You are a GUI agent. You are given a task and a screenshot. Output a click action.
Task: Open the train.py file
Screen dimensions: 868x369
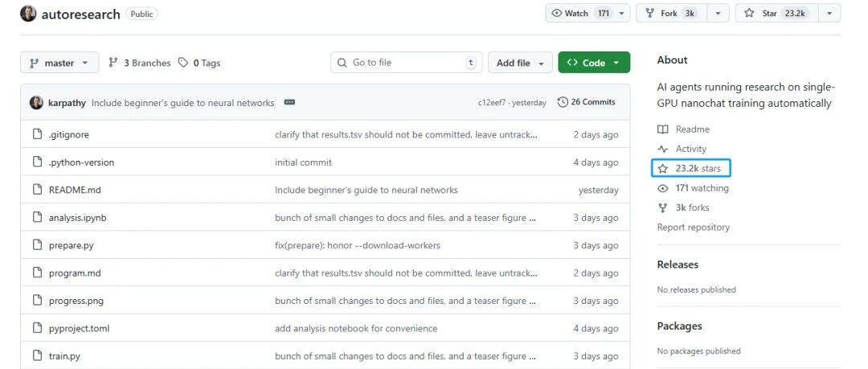pos(64,356)
